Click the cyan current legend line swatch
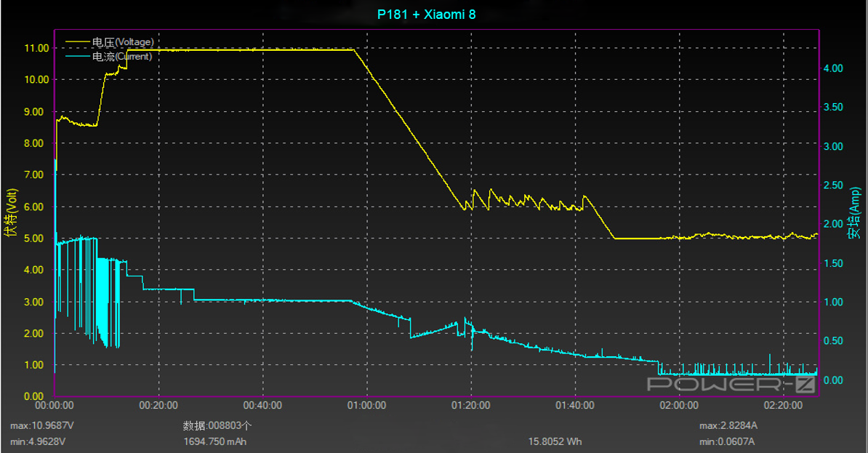The image size is (868, 453). click(78, 57)
